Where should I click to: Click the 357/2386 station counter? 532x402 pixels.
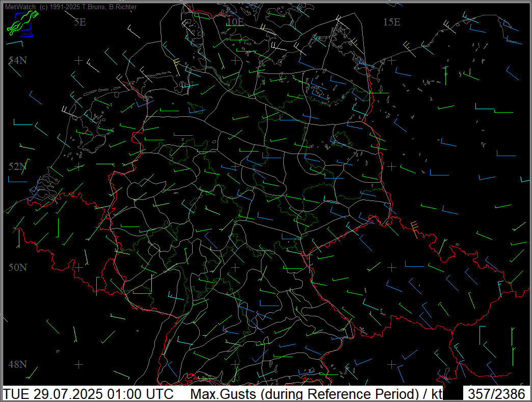(496, 394)
